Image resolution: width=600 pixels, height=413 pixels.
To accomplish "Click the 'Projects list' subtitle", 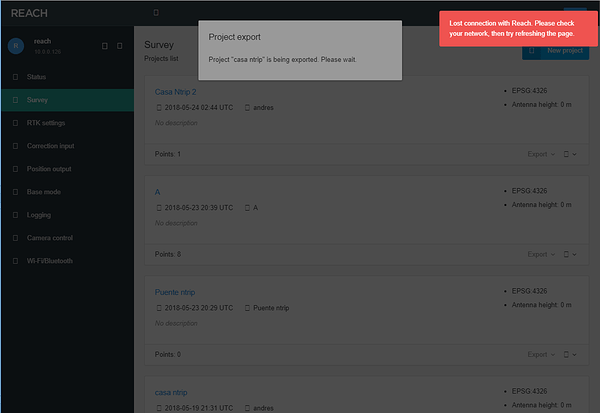I will pos(161,59).
